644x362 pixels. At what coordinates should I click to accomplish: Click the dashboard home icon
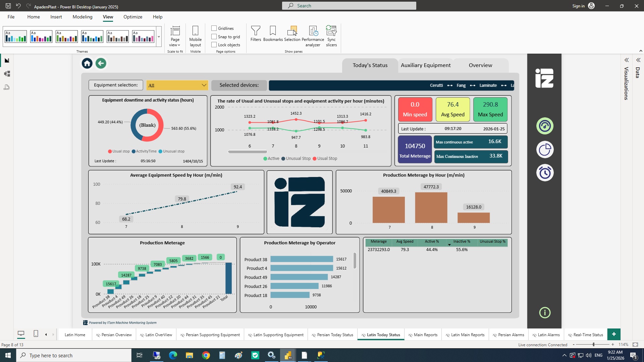(87, 63)
